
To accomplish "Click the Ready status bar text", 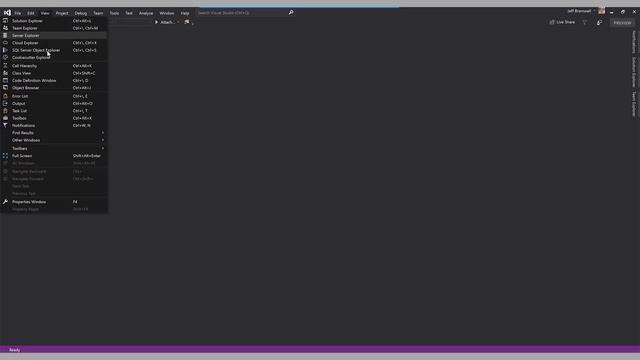I will (x=15, y=350).
